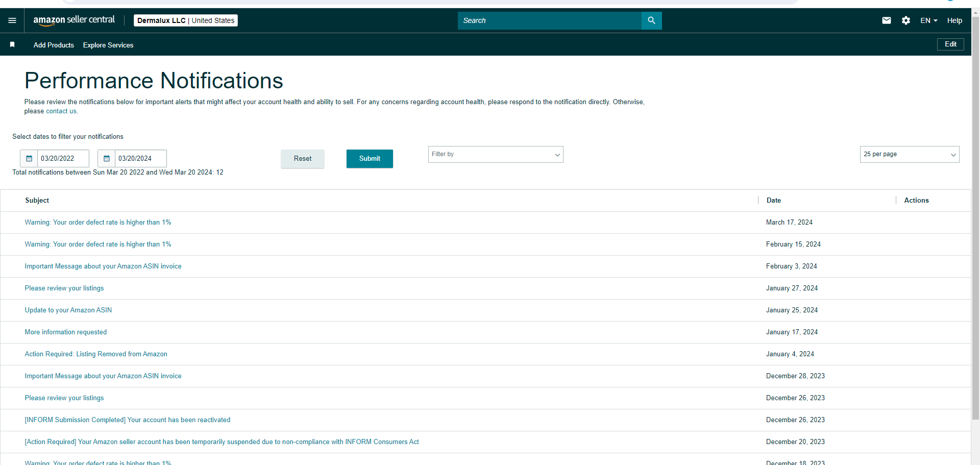Open Explore Services menu item
The height and width of the screenshot is (465, 980).
point(108,45)
